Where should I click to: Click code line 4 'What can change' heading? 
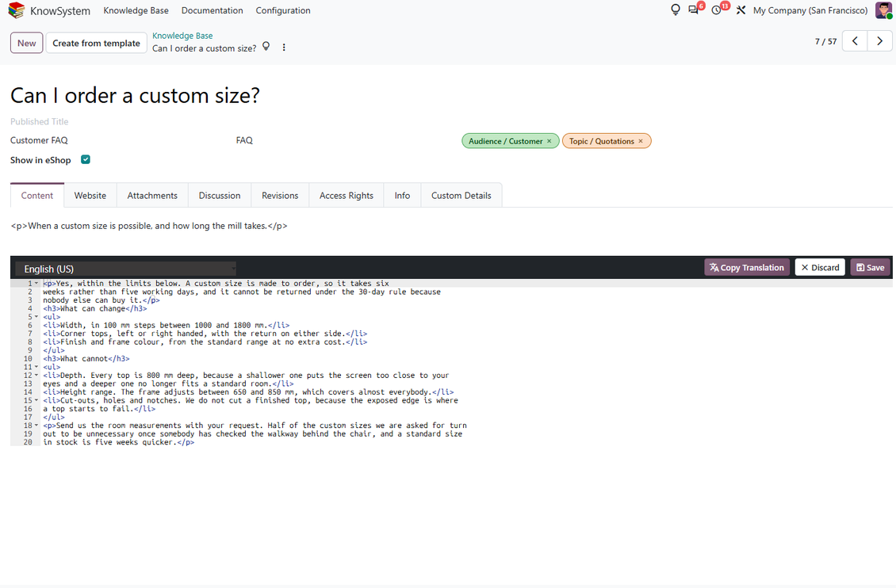coord(95,308)
